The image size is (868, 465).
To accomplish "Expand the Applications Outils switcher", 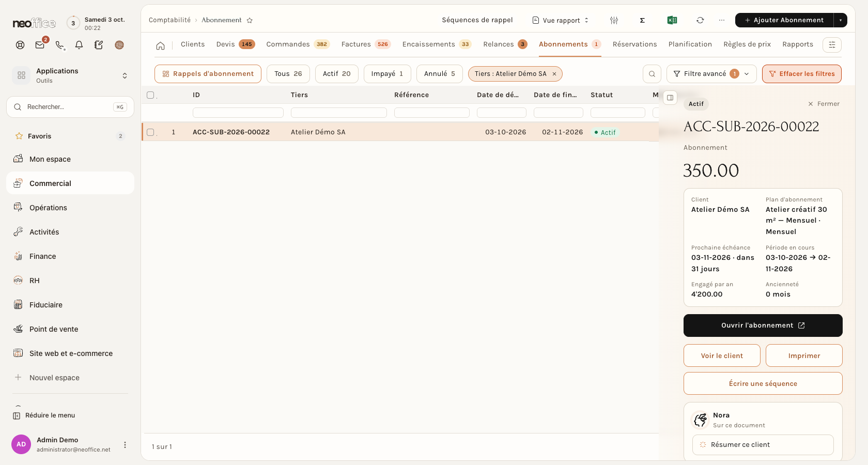I will pyautogui.click(x=70, y=75).
